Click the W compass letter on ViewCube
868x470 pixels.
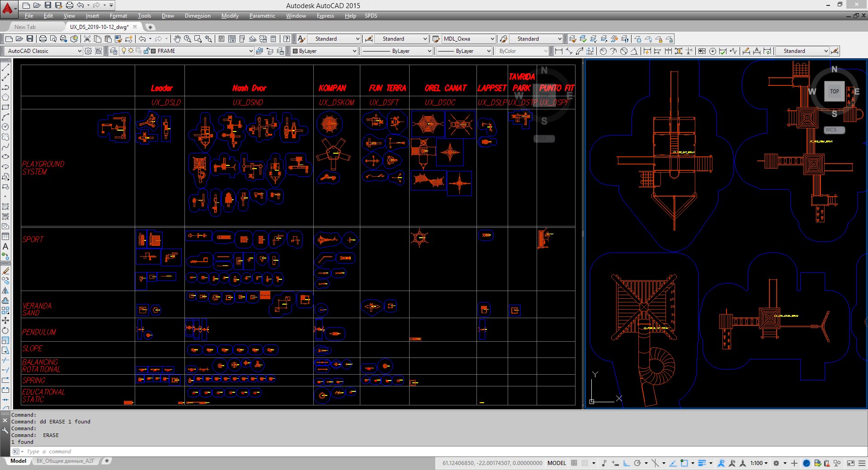pyautogui.click(x=812, y=91)
